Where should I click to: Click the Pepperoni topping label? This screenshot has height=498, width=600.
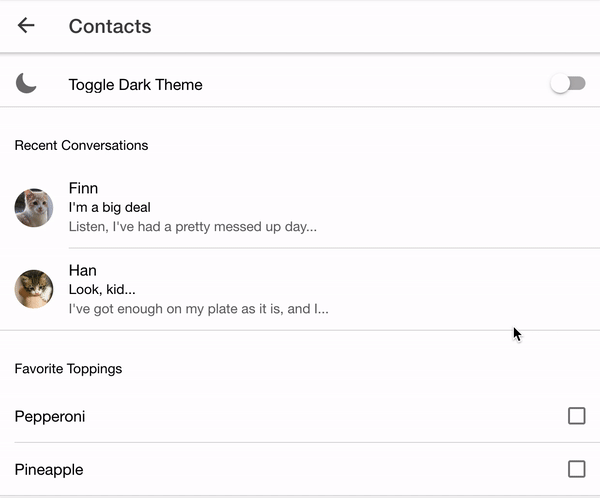click(50, 417)
